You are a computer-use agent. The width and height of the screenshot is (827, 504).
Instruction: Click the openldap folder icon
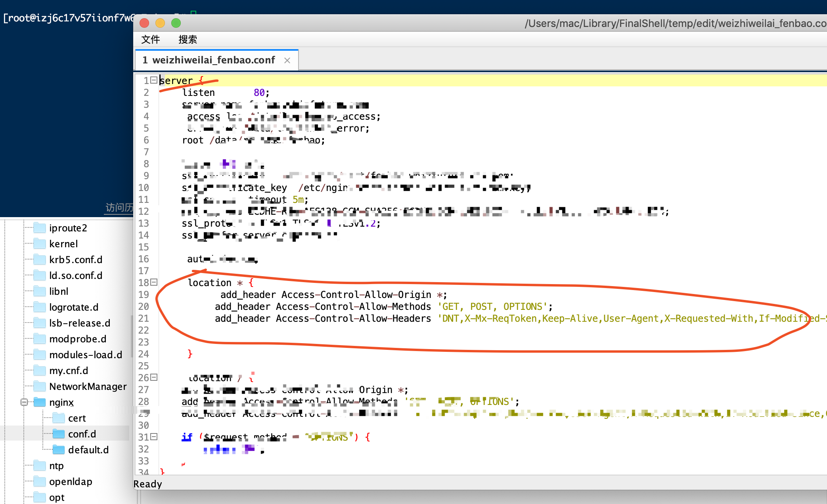tap(40, 481)
